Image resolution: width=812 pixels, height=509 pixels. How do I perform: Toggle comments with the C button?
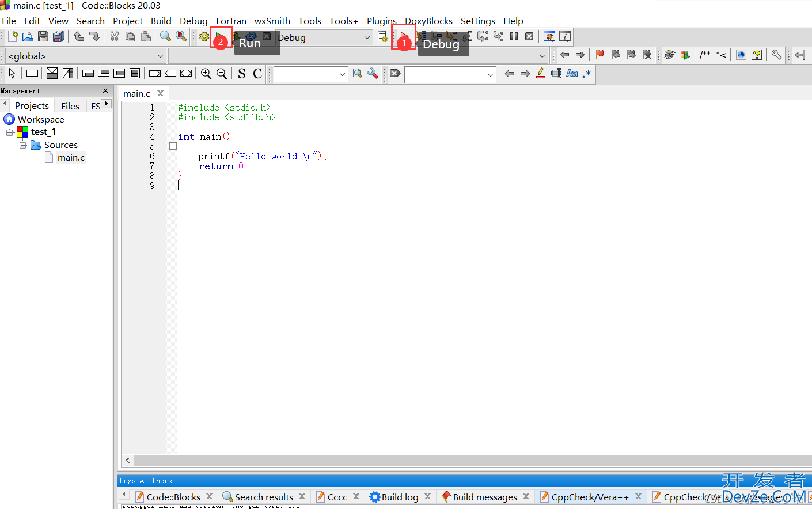point(257,73)
